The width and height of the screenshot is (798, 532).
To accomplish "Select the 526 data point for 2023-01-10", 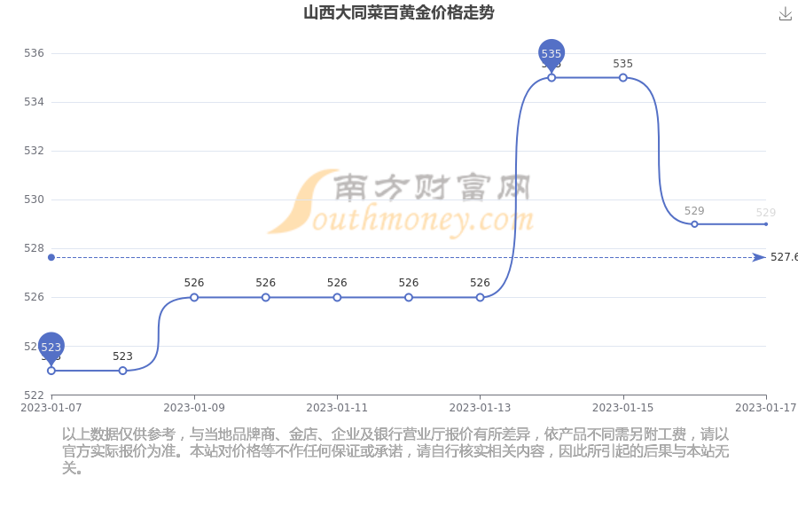I will point(266,297).
